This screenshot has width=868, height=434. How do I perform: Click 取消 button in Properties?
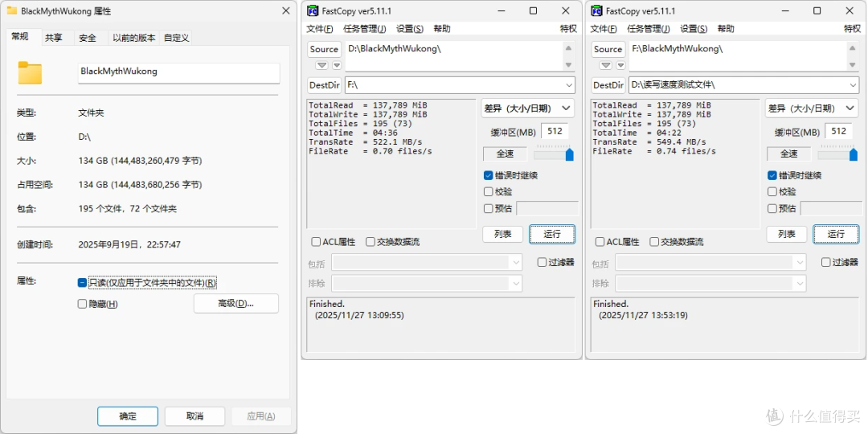(194, 416)
